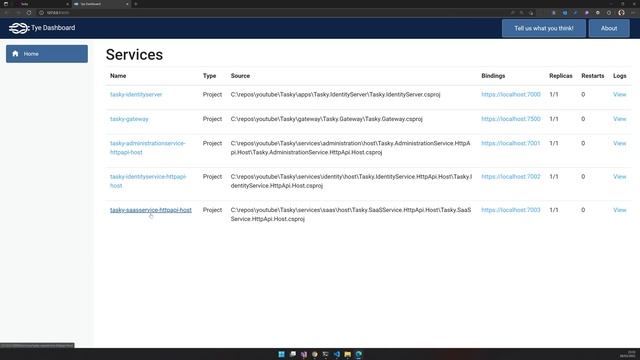Image resolution: width=640 pixels, height=360 pixels.
Task: Click the Logs column header
Action: click(x=620, y=76)
